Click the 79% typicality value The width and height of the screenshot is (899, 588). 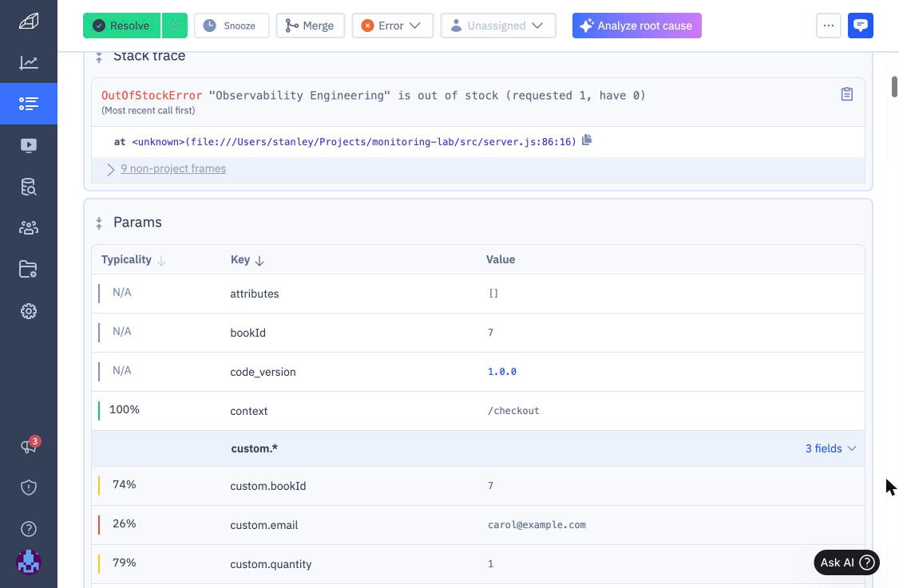125,562
